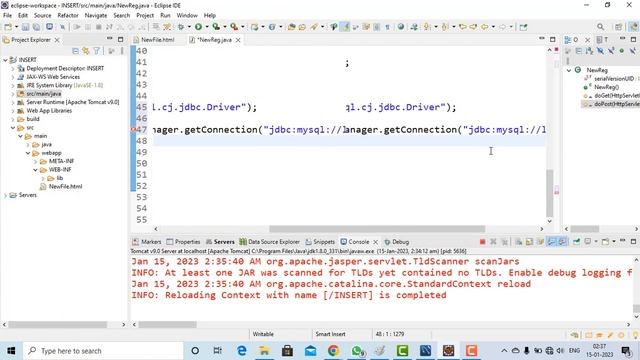Click the Open Perspective icon
The height and width of the screenshot is (360, 640).
pyautogui.click(x=619, y=27)
